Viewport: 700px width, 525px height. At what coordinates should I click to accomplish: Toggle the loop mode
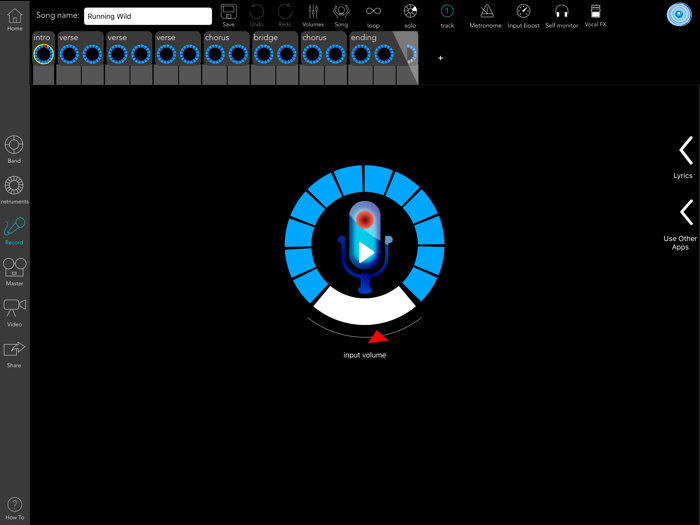pos(373,14)
